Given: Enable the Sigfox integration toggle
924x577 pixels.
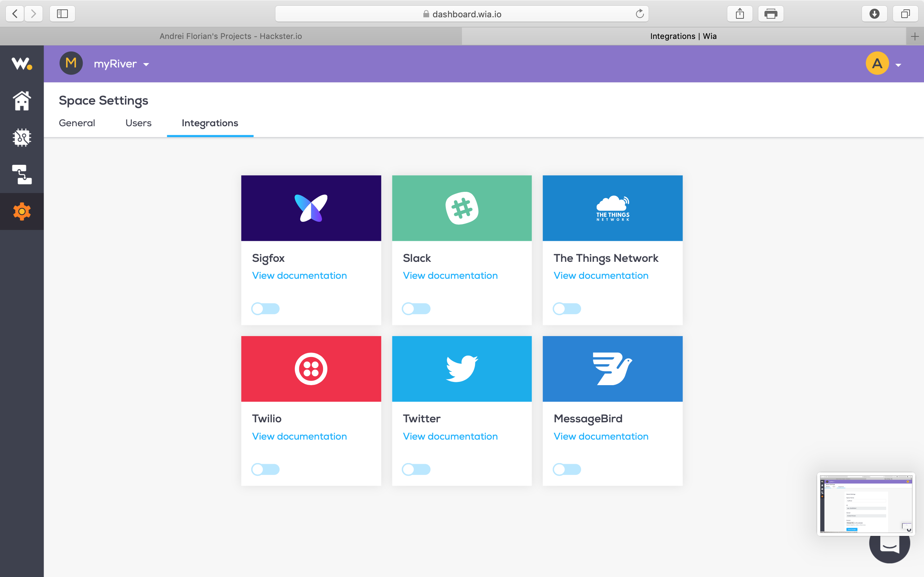Looking at the screenshot, I should click(x=265, y=308).
